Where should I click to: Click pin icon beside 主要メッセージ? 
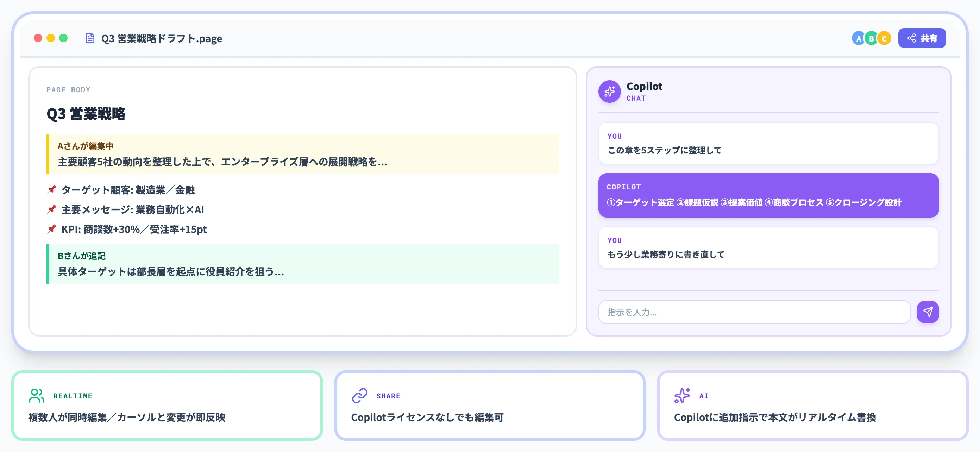click(x=52, y=209)
